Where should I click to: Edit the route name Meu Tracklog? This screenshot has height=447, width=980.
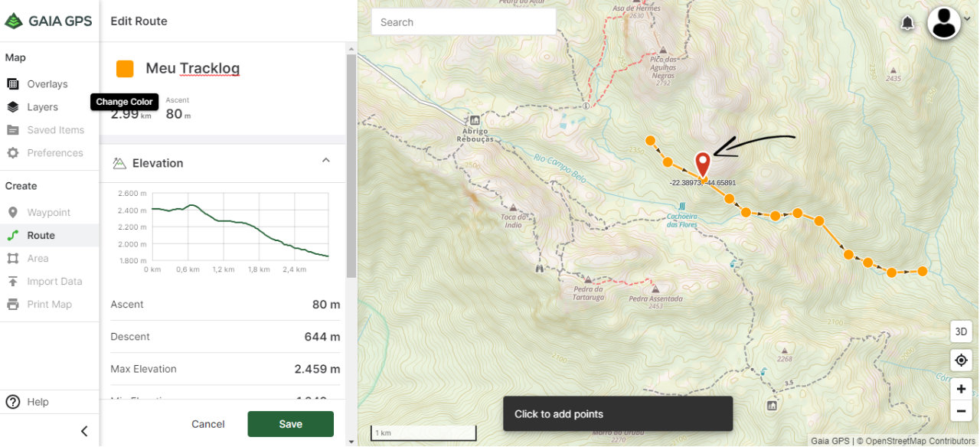click(193, 68)
